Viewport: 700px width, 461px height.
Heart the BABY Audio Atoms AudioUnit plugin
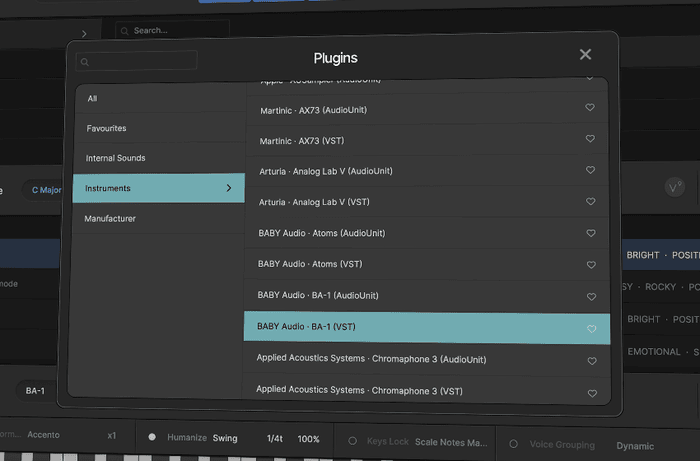[590, 233]
